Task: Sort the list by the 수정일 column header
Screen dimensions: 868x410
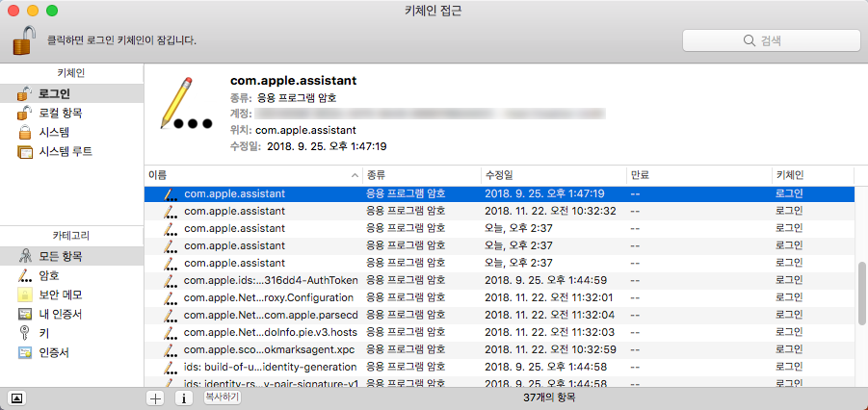Action: tap(551, 175)
